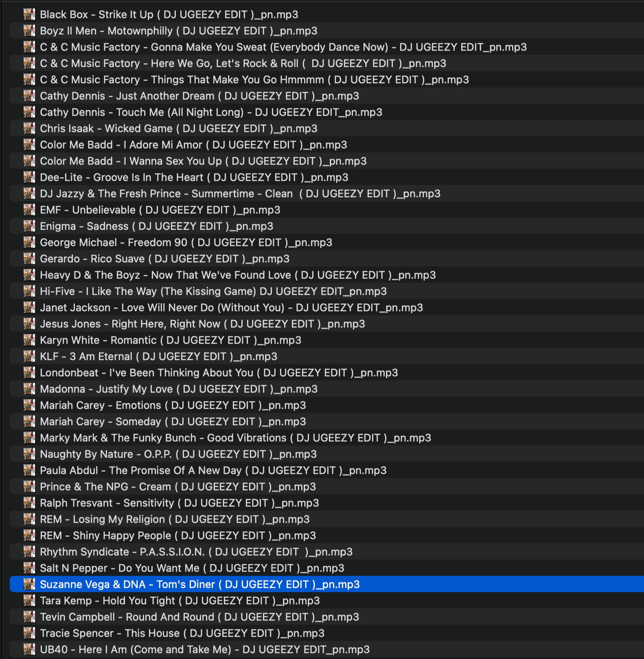Click the icon for Karyn White - Romantic

click(x=29, y=340)
